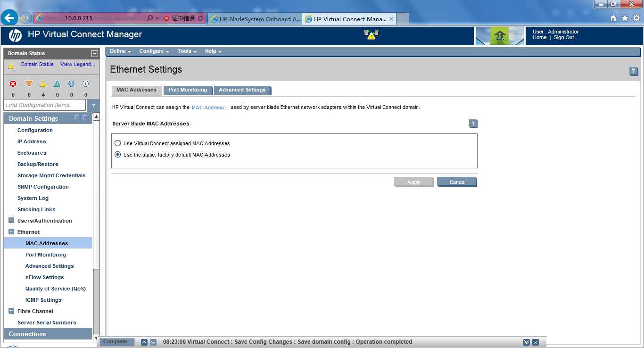644x348 pixels.
Task: Expand Fibre Channel tree node
Action: click(11, 311)
